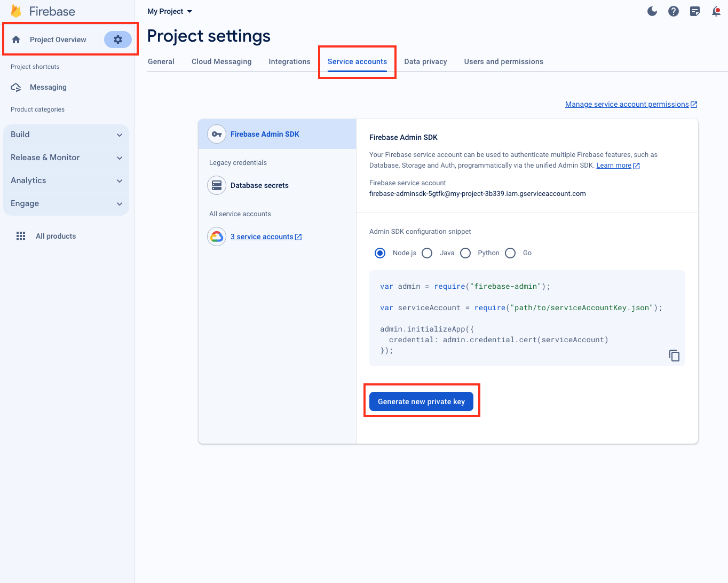The height and width of the screenshot is (583, 728).
Task: Open Project Overview home icon
Action: [x=16, y=40]
